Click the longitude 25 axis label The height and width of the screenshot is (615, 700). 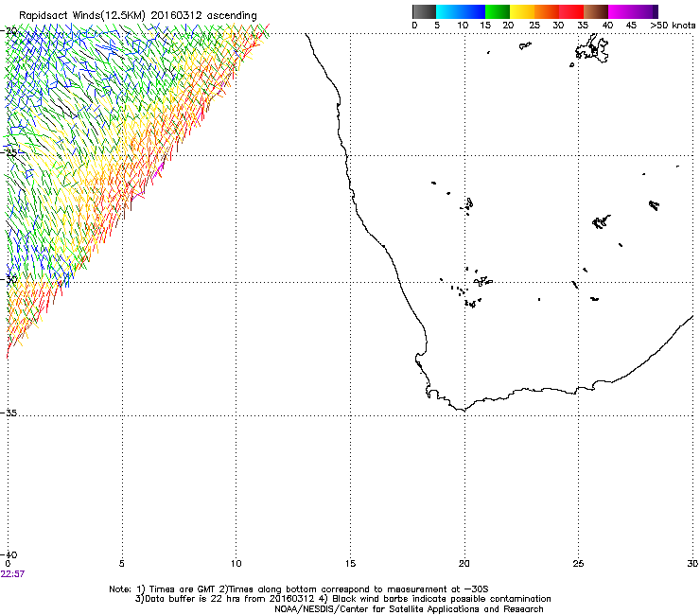coord(579,564)
